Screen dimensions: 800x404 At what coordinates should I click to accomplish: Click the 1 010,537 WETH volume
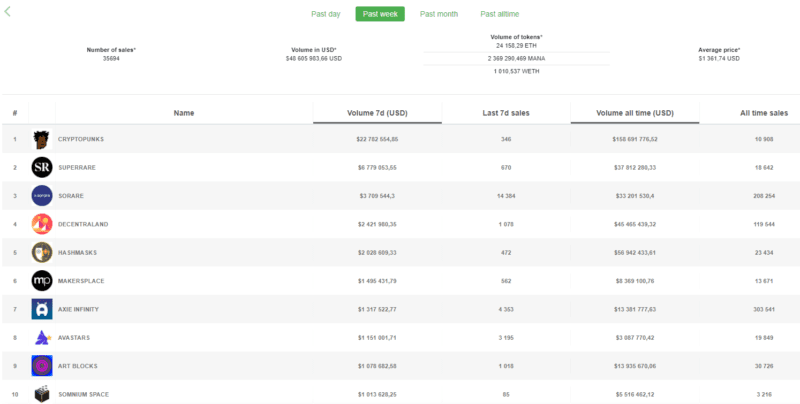point(516,71)
